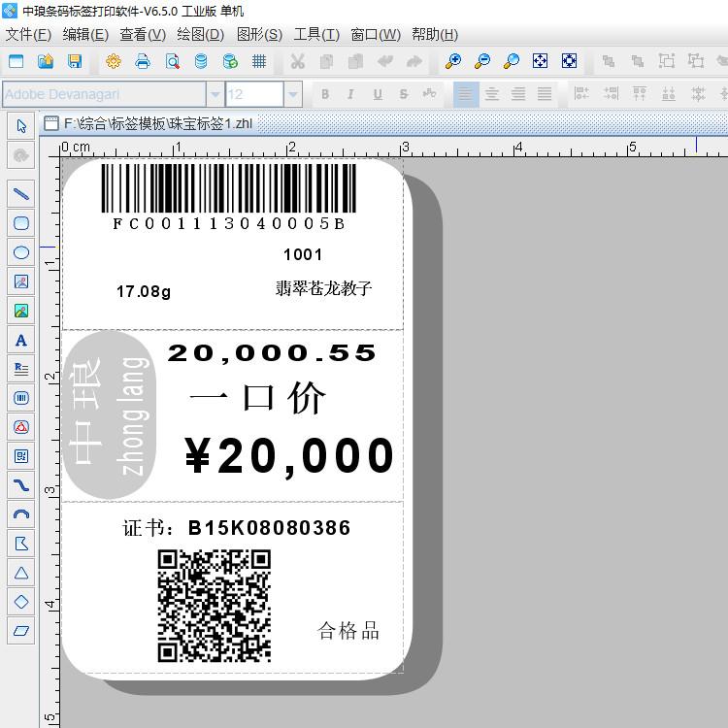Viewport: 728px width, 728px height.
Task: Open the 文件(F) menu
Action: [x=28, y=34]
